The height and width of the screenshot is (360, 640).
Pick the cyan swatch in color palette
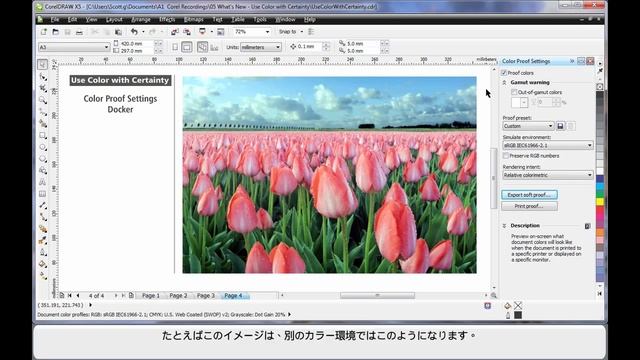coord(600,187)
